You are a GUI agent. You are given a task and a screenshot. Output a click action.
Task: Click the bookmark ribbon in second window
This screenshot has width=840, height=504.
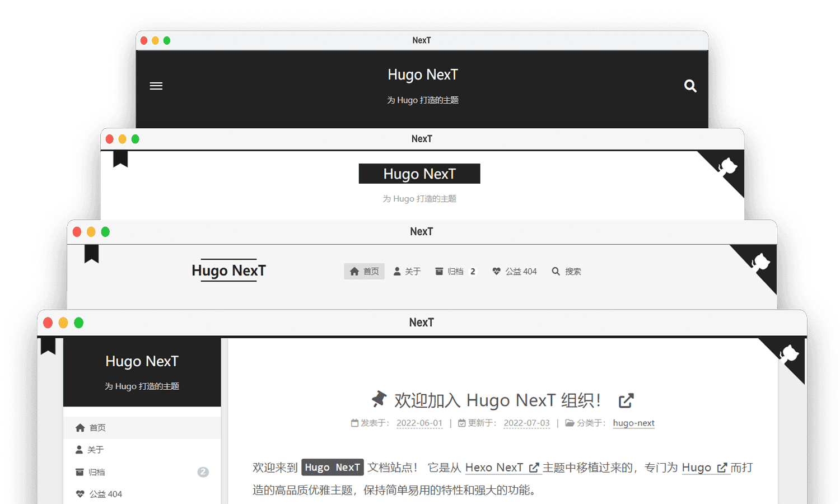(120, 159)
